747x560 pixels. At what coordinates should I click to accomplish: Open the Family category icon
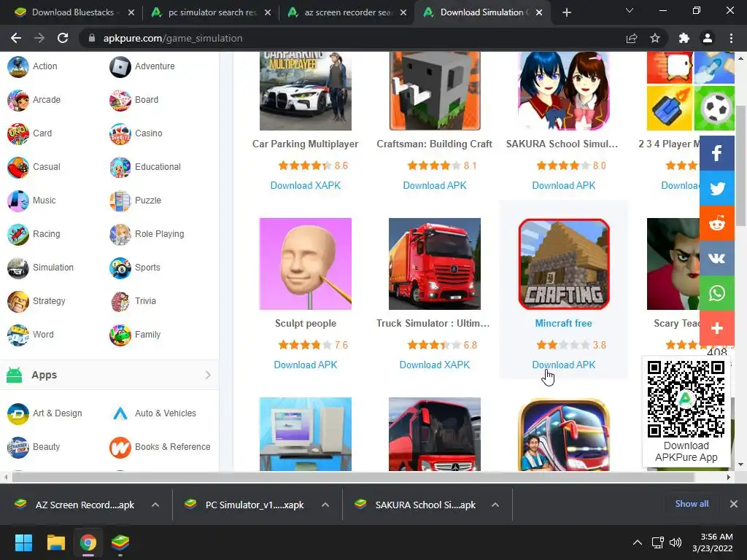[120, 335]
